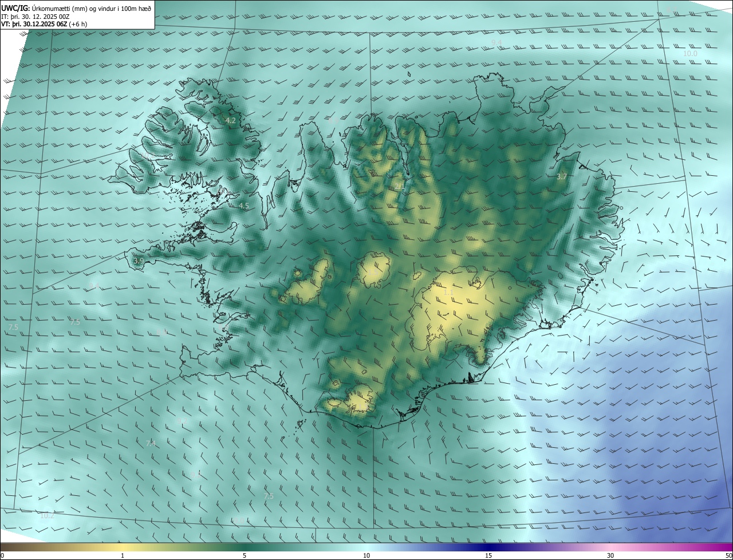Click the 9.4 value near the top
Image resolution: width=733 pixels, height=560 pixels.
[x=496, y=43]
